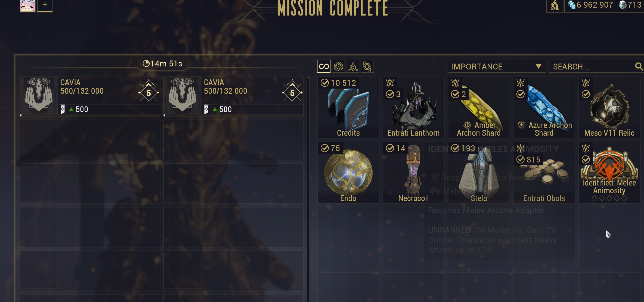The height and width of the screenshot is (302, 644).
Task: Click the components filter icon
Action: [x=367, y=66]
